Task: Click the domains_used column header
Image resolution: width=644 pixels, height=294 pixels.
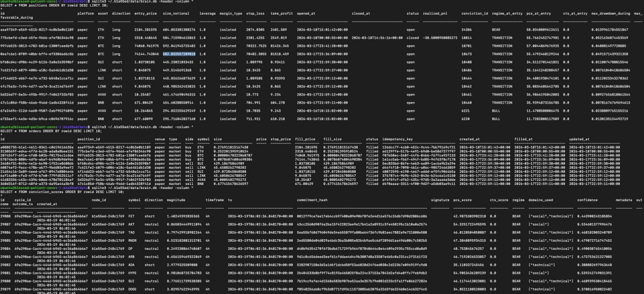Action: coord(541,199)
